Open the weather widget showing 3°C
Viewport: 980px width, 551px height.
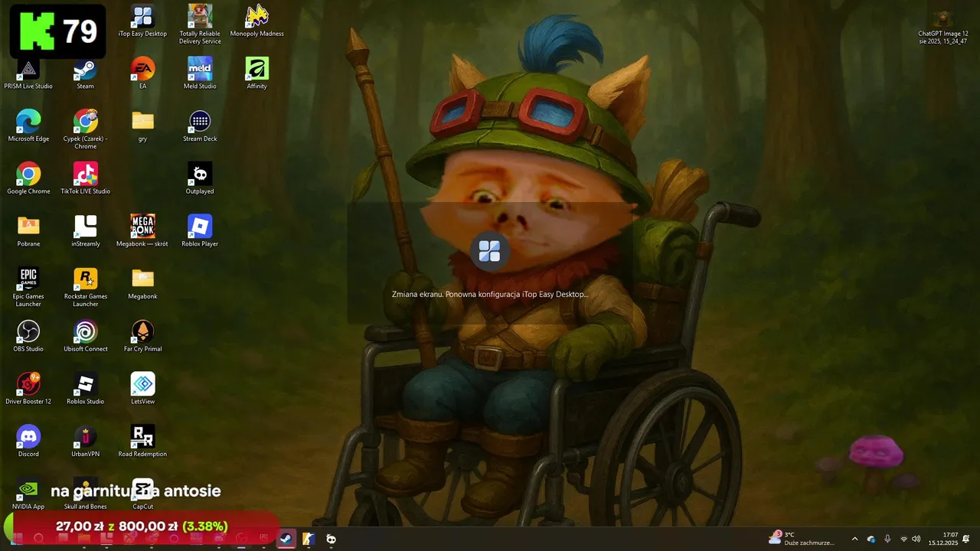point(802,539)
